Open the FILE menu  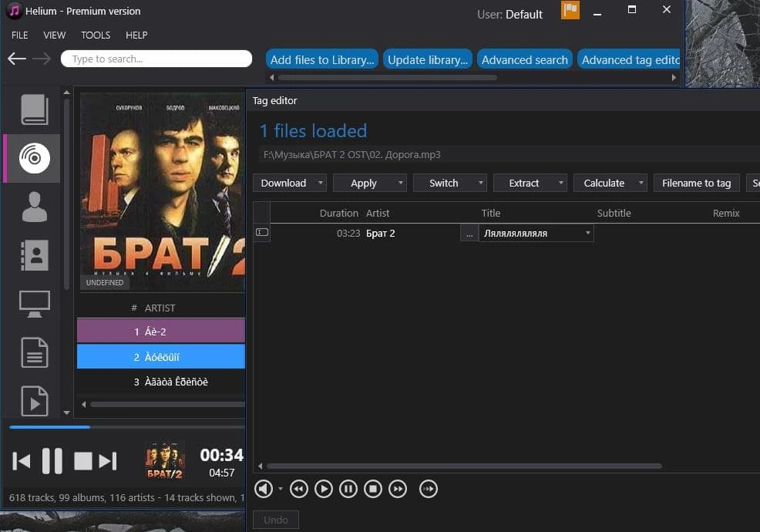click(x=20, y=35)
